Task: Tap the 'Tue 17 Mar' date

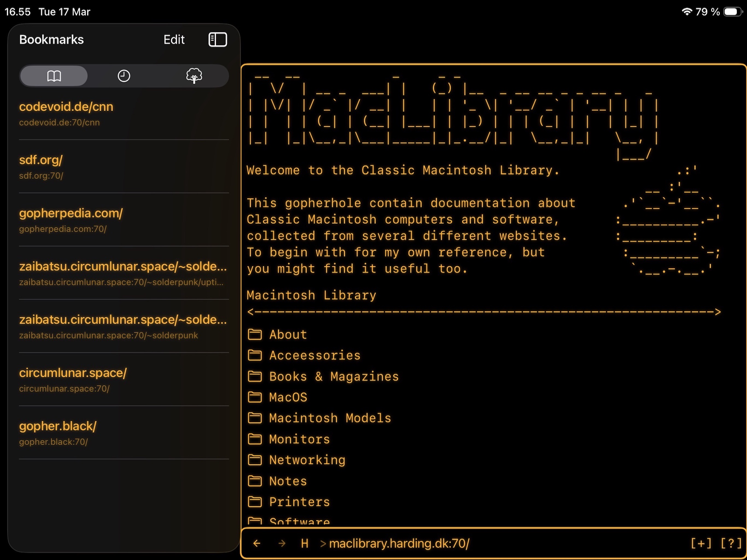Action: click(64, 12)
